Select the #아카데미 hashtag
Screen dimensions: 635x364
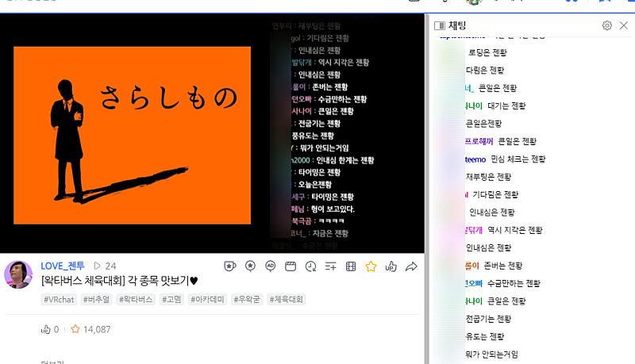tap(207, 299)
